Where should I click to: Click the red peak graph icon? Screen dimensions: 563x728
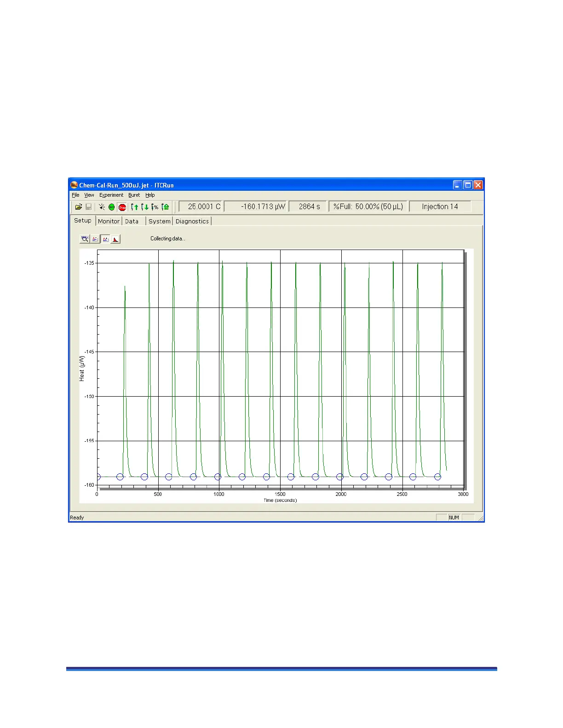click(x=115, y=239)
